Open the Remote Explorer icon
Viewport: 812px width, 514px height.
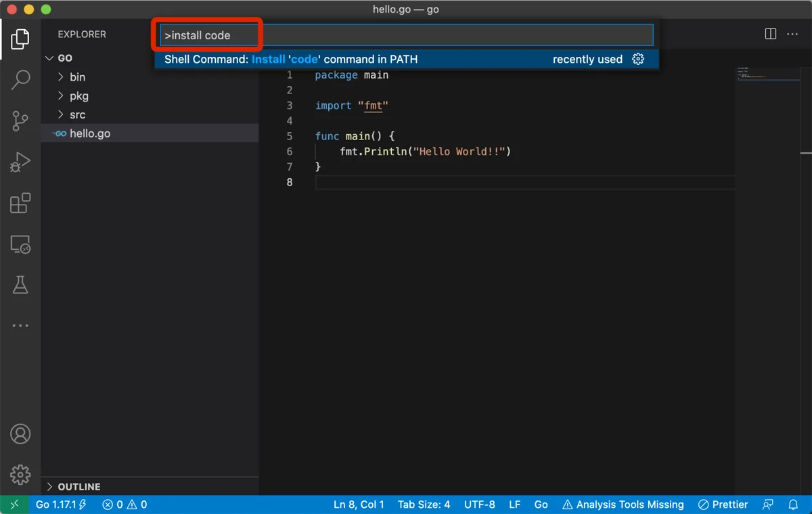coord(20,244)
